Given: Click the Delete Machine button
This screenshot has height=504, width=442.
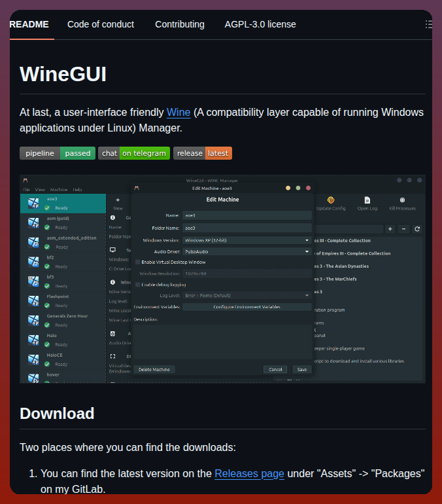Looking at the screenshot, I should [154, 369].
